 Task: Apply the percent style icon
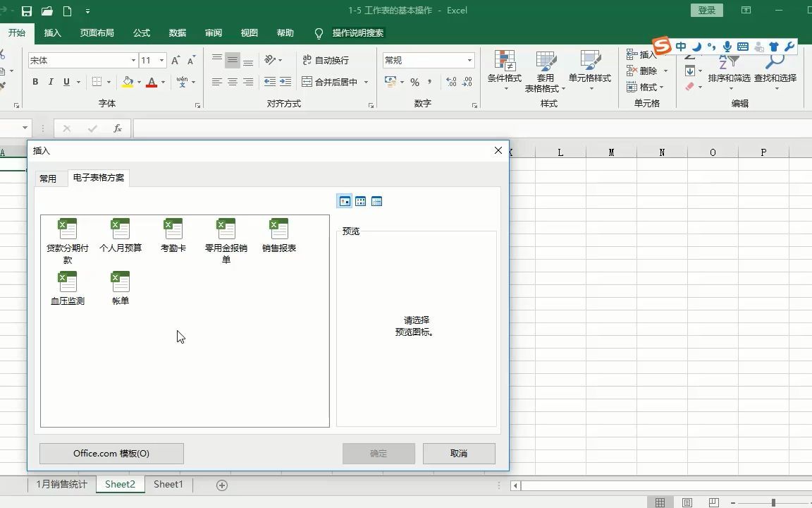click(415, 82)
